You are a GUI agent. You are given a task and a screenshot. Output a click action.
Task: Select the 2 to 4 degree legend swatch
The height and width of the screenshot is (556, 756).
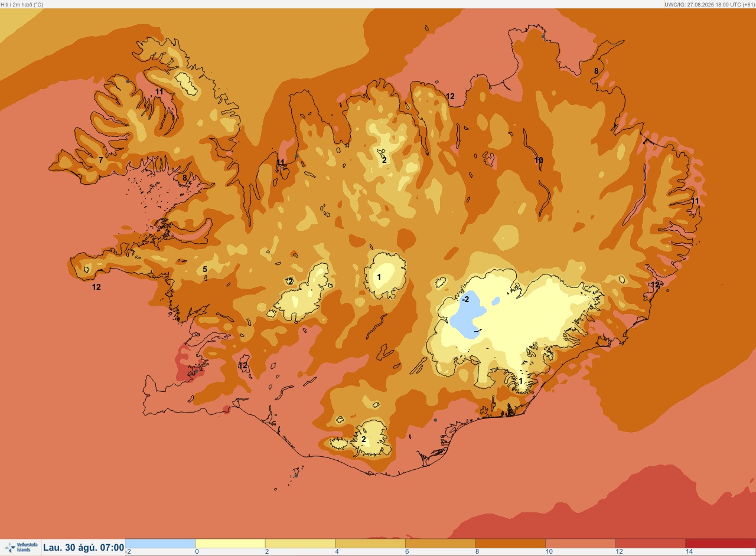(x=300, y=543)
